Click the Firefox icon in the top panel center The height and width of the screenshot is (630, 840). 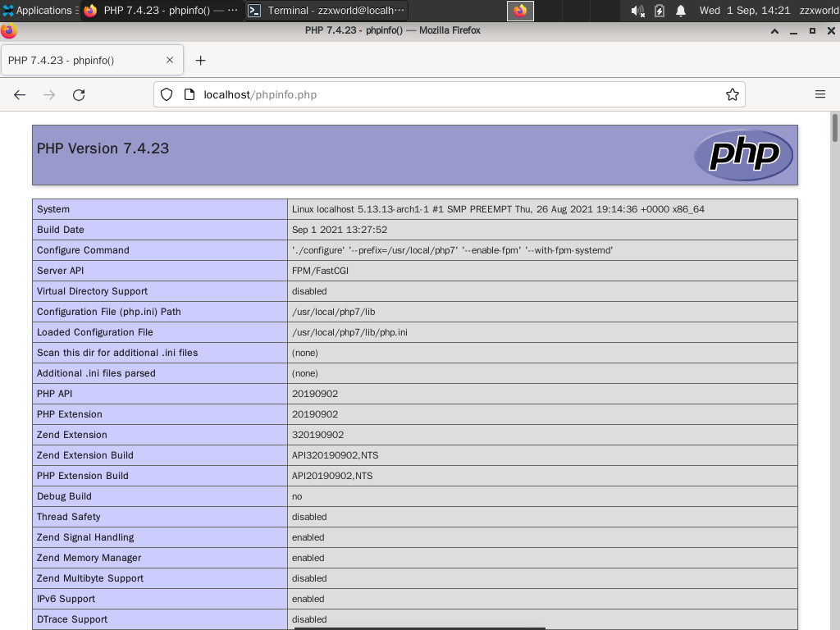tap(520, 11)
